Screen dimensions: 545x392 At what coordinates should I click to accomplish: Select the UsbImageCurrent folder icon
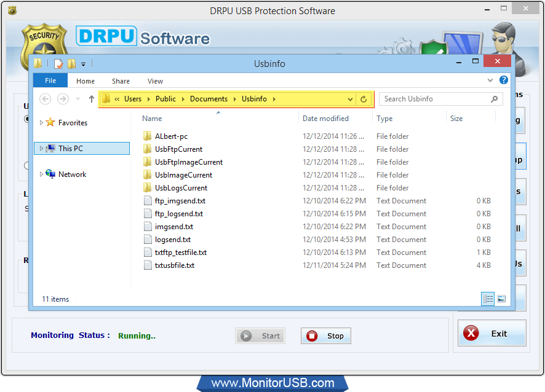[148, 174]
